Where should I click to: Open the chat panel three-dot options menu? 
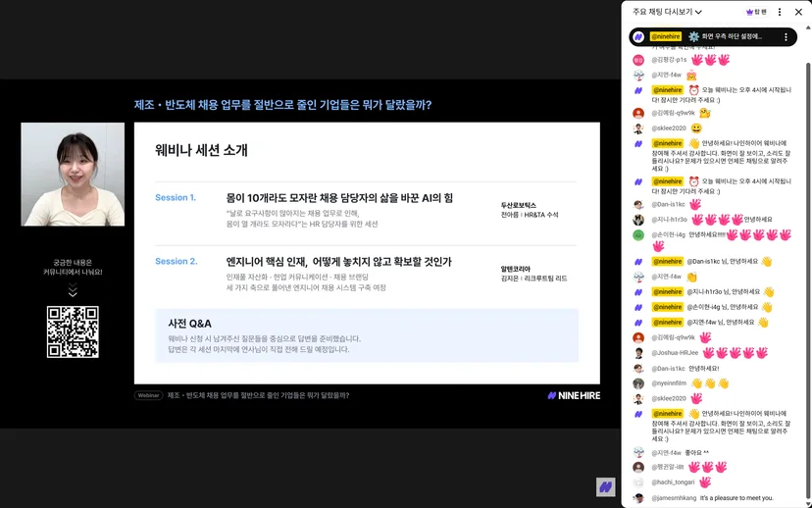click(x=780, y=12)
